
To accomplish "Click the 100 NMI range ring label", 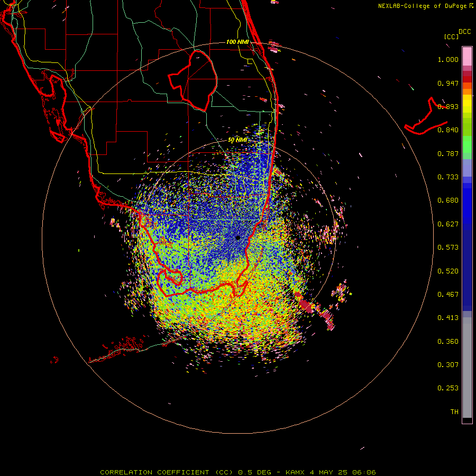I will click(237, 42).
